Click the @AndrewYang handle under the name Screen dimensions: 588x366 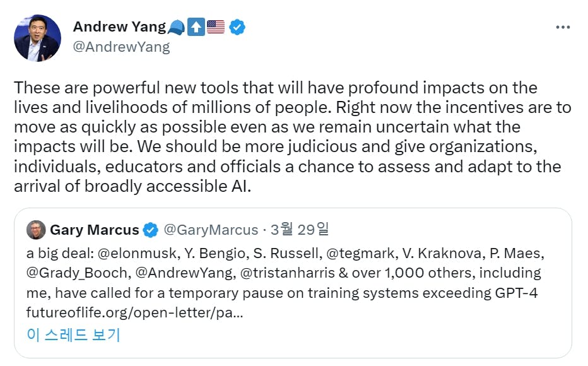pos(122,47)
